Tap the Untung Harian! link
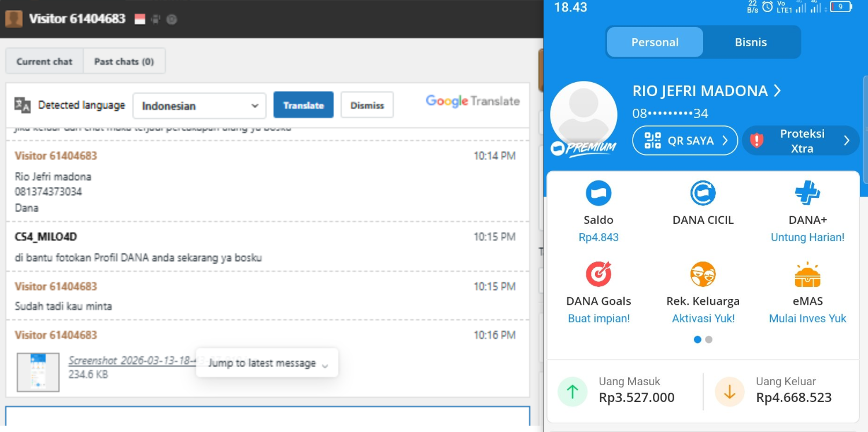 click(807, 237)
